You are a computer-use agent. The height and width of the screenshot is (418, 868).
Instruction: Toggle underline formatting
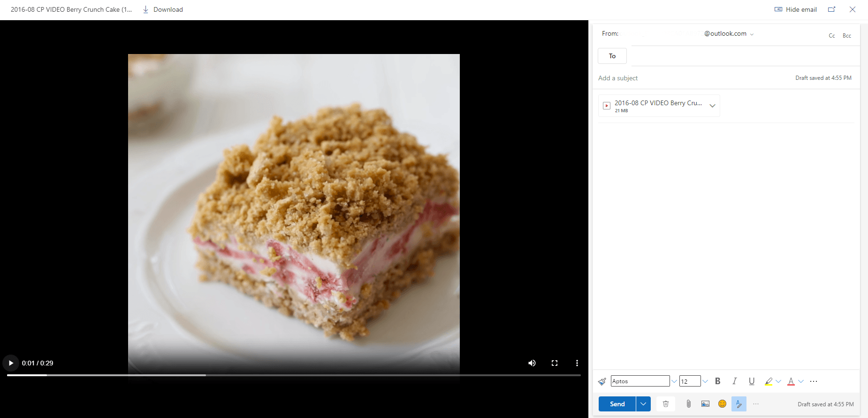751,381
